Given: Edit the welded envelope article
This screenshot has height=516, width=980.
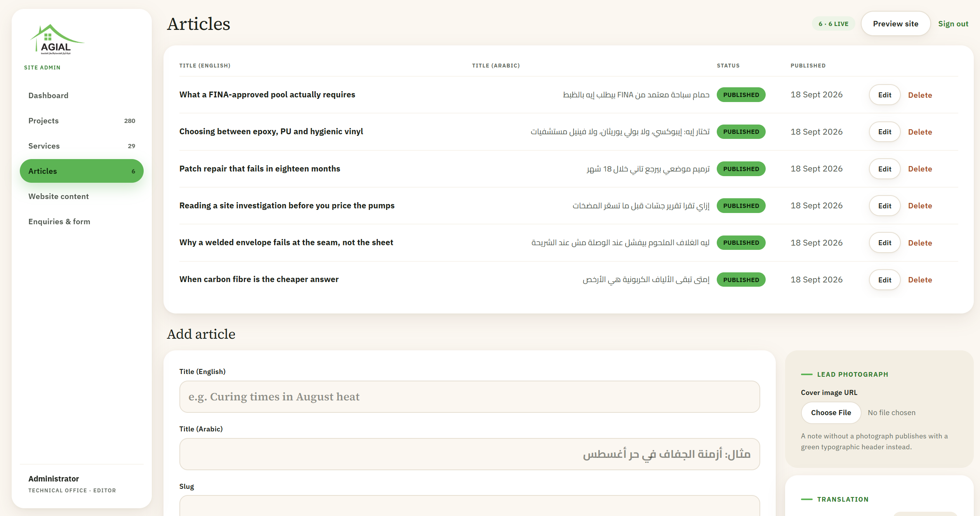Looking at the screenshot, I should tap(884, 243).
